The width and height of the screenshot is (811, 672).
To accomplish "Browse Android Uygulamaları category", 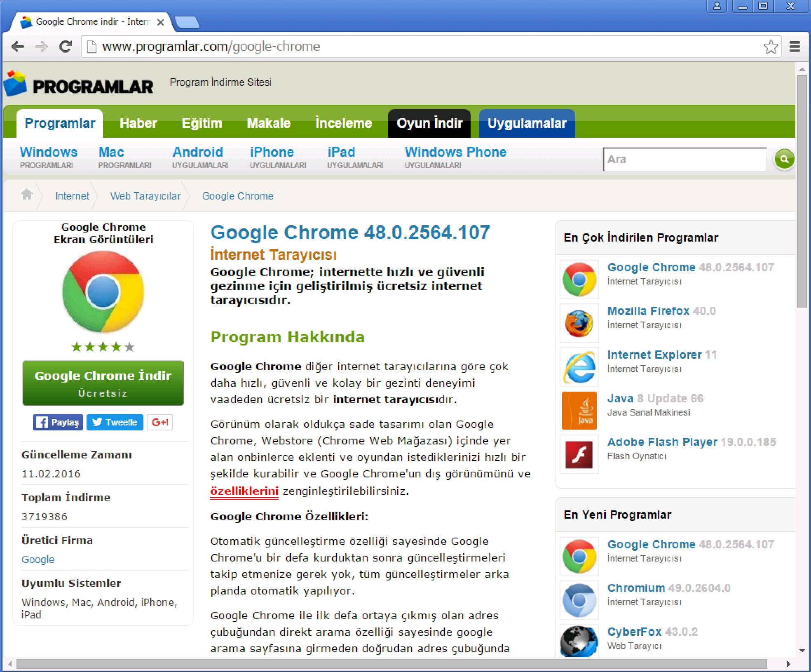I will 200,157.
